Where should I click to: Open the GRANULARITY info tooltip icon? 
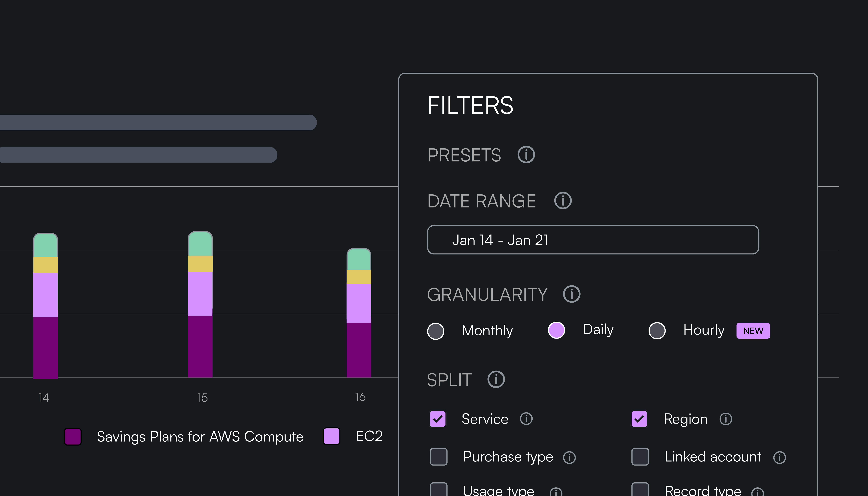click(571, 294)
